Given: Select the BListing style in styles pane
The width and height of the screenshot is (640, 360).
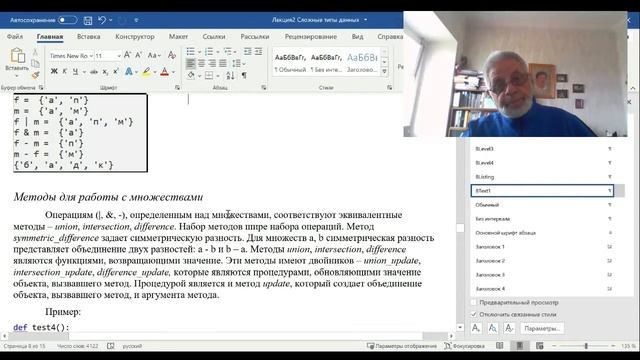Looking at the screenshot, I should pos(542,177).
